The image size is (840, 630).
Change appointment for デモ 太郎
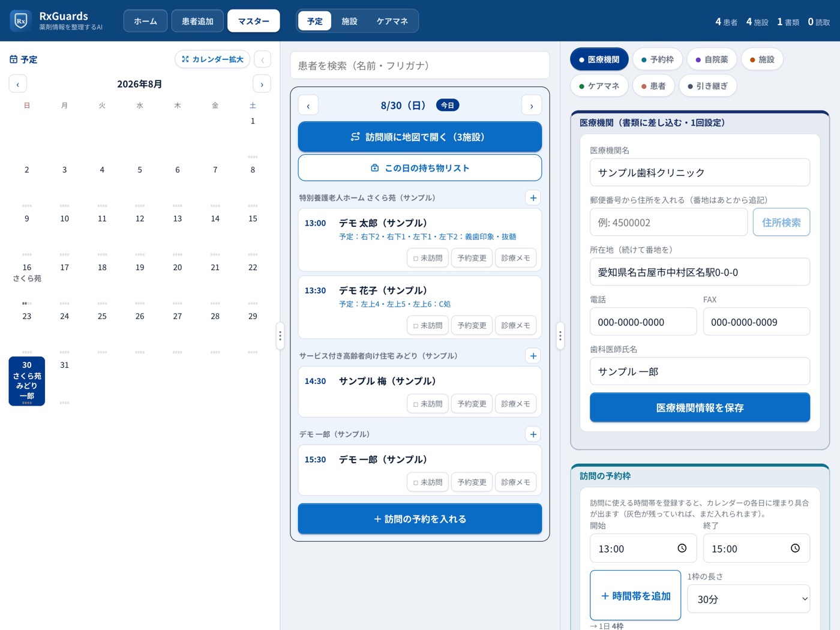472,258
